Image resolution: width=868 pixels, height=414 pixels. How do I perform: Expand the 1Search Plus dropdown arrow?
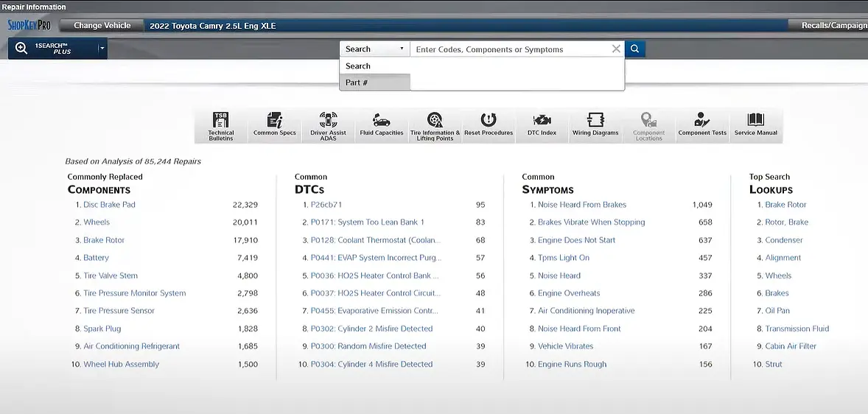click(x=102, y=49)
